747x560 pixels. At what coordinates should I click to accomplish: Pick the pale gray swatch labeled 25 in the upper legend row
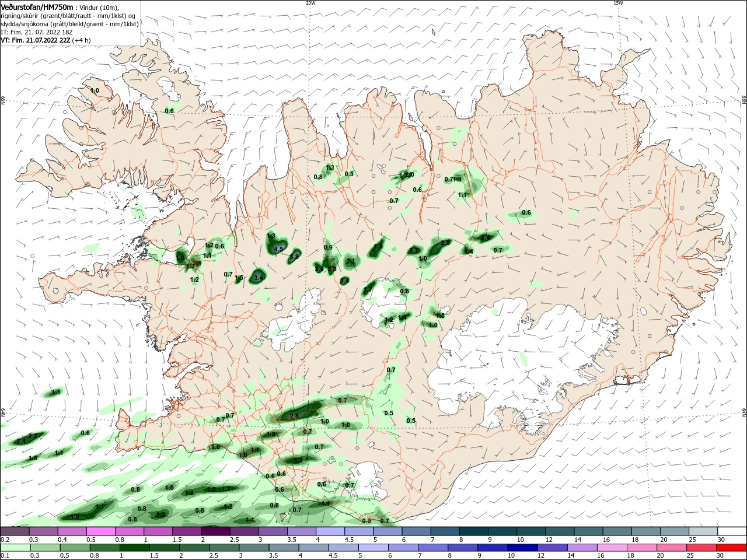pyautogui.click(x=703, y=531)
